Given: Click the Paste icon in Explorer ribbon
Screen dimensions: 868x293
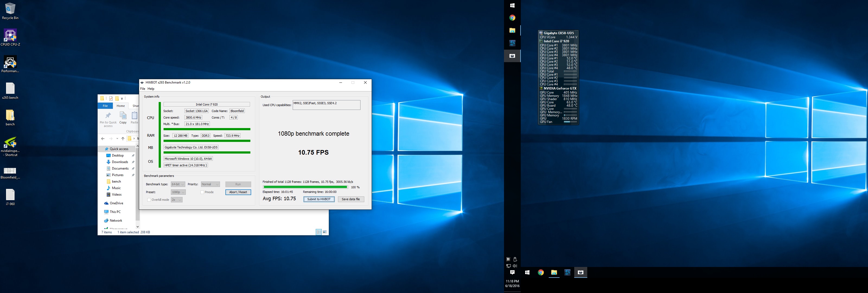Looking at the screenshot, I should [x=135, y=118].
